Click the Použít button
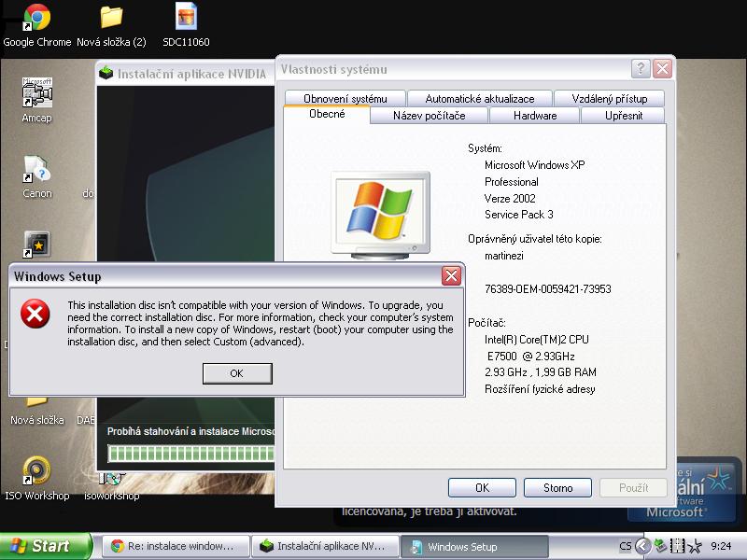Screen dimensions: 747x560 click(x=633, y=487)
